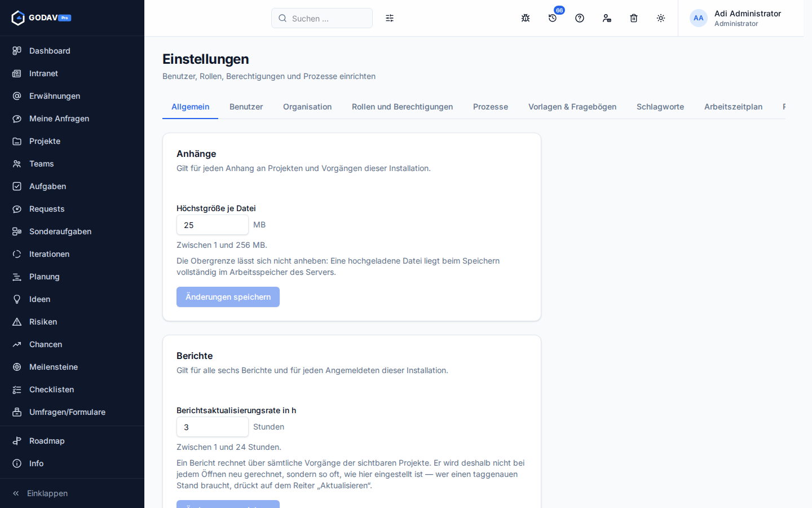Switch to the Benutzer tab

click(246, 107)
